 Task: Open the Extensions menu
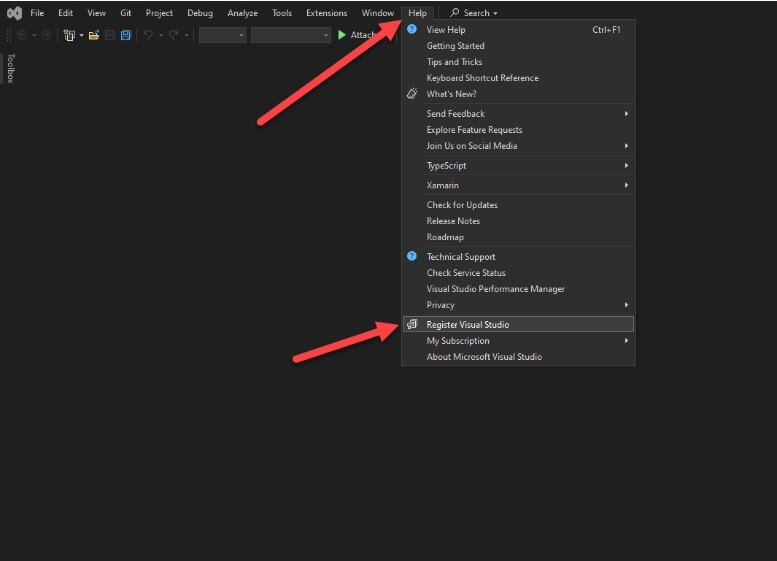[x=326, y=13]
